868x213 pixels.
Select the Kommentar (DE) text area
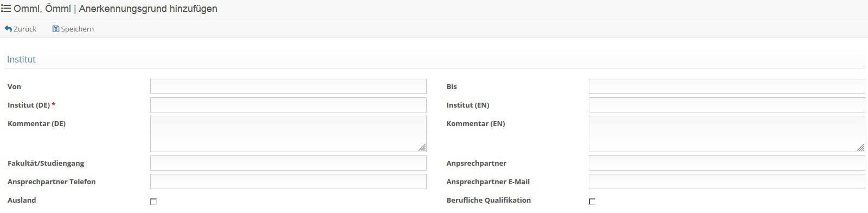(x=288, y=134)
